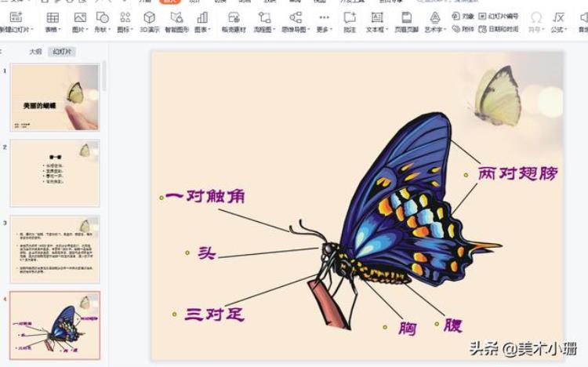Click the 页眉页脚 header and footer icon

pos(405,18)
